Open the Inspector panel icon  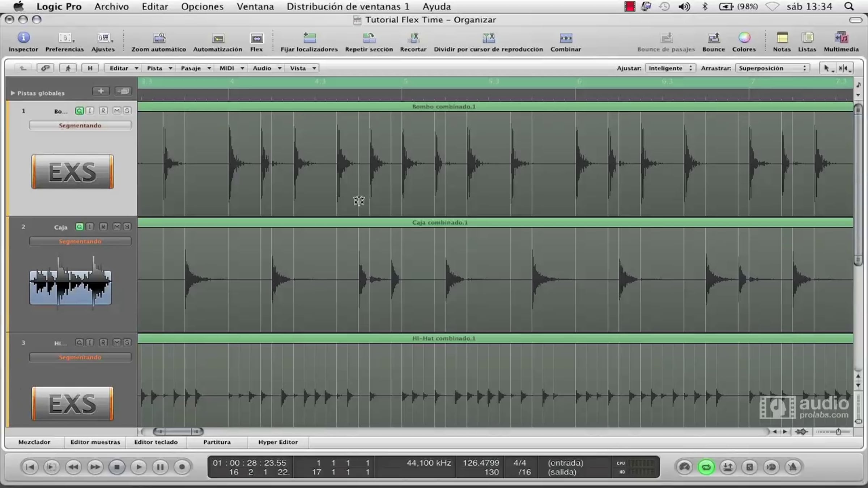[x=24, y=38]
